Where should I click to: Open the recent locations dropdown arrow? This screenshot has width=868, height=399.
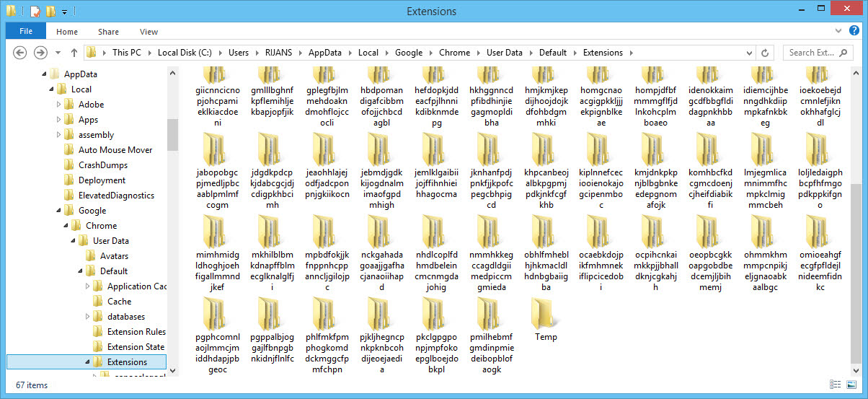[58, 53]
